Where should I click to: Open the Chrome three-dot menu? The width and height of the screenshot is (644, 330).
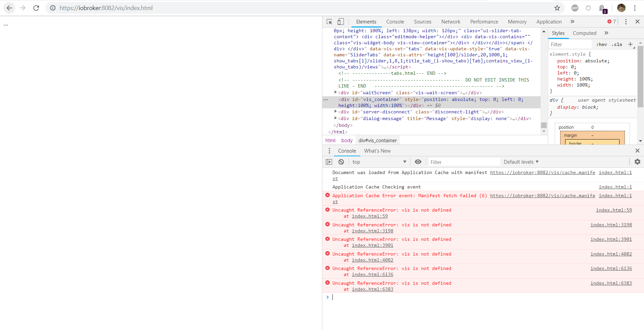click(635, 8)
